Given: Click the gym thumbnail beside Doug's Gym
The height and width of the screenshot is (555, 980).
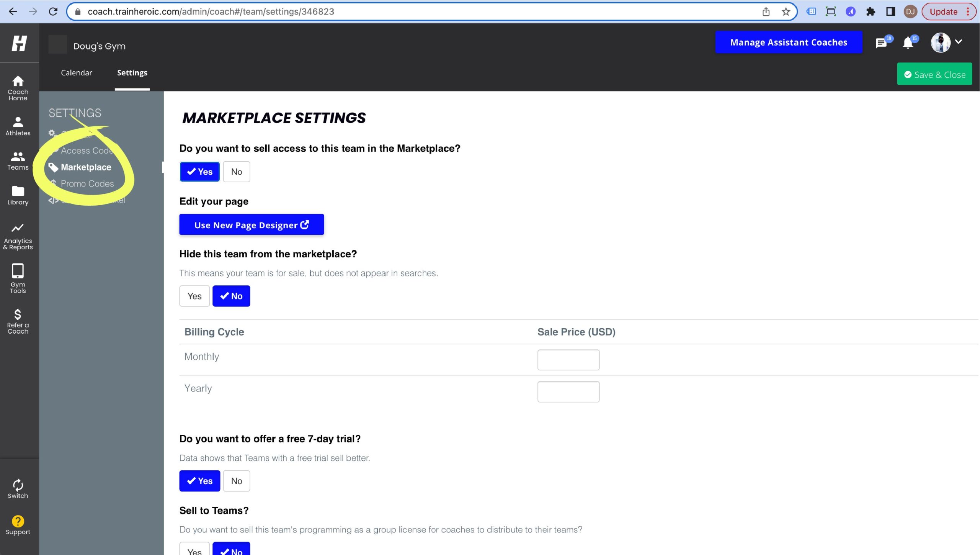Looking at the screenshot, I should (58, 44).
